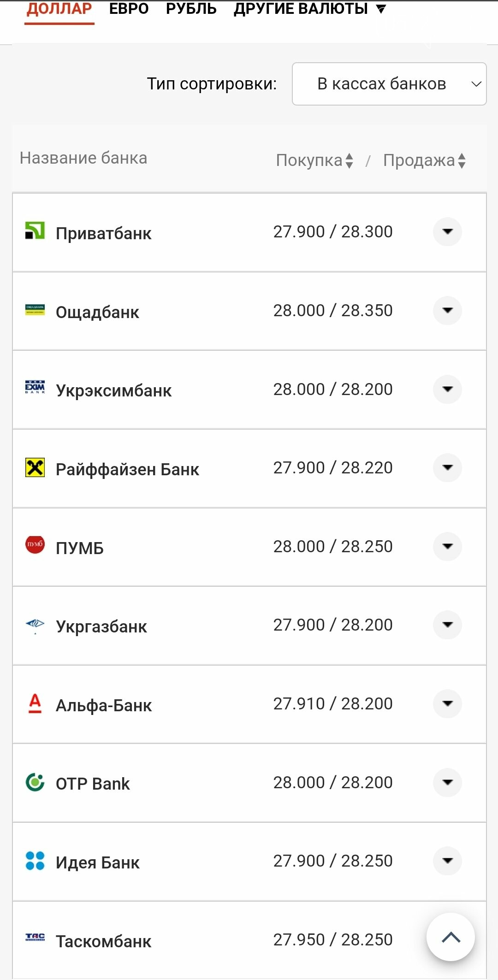This screenshot has width=498, height=980.
Task: Open the Таскомбанк bank name link
Action: tap(103, 941)
